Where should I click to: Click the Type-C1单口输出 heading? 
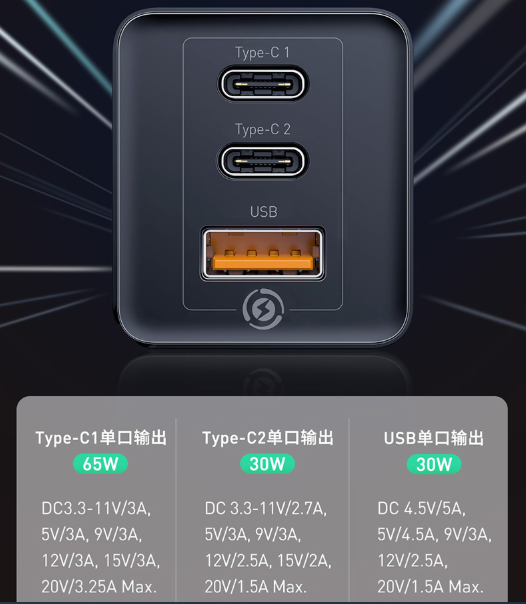[101, 438]
